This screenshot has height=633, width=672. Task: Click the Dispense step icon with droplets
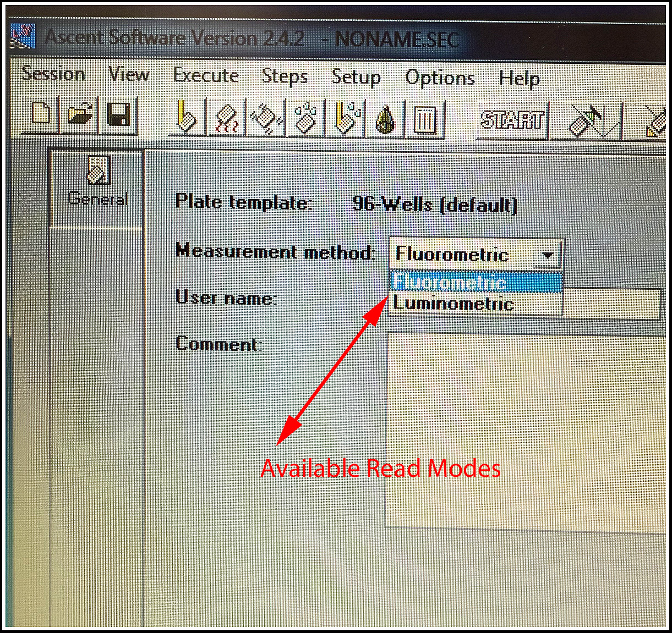305,118
